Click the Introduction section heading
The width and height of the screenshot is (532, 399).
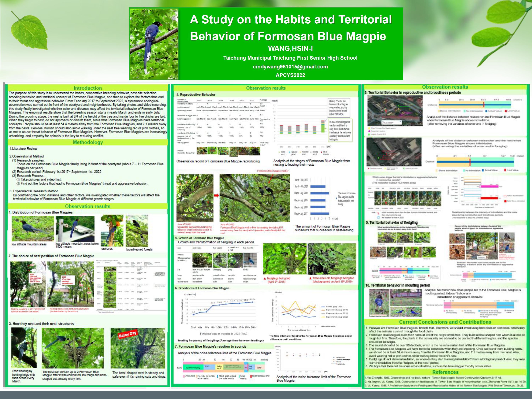click(88, 88)
